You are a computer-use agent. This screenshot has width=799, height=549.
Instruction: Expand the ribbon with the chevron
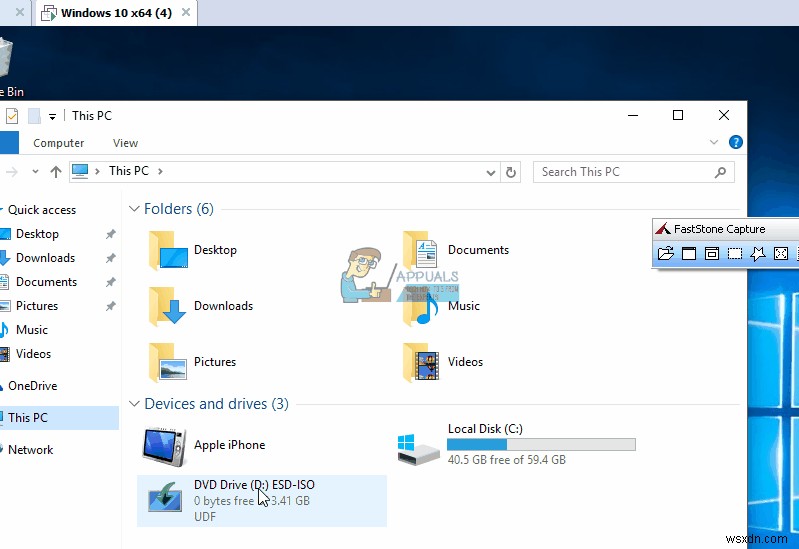(x=714, y=142)
